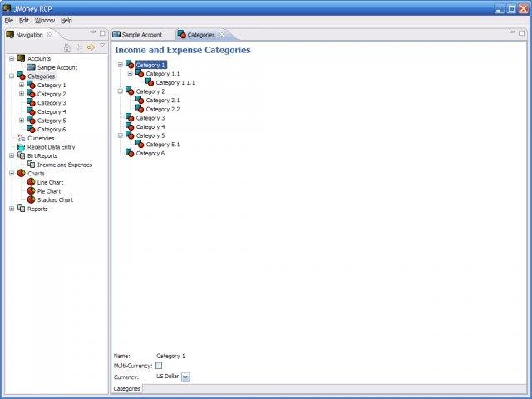The width and height of the screenshot is (532, 399).
Task: Expand Category 2 in navigation tree
Action: click(x=22, y=94)
